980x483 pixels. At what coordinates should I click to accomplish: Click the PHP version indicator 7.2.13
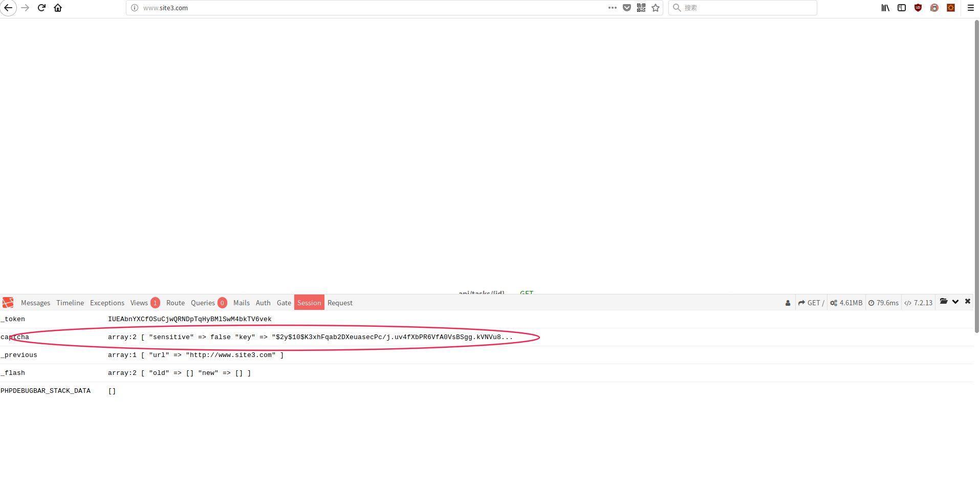tap(918, 303)
